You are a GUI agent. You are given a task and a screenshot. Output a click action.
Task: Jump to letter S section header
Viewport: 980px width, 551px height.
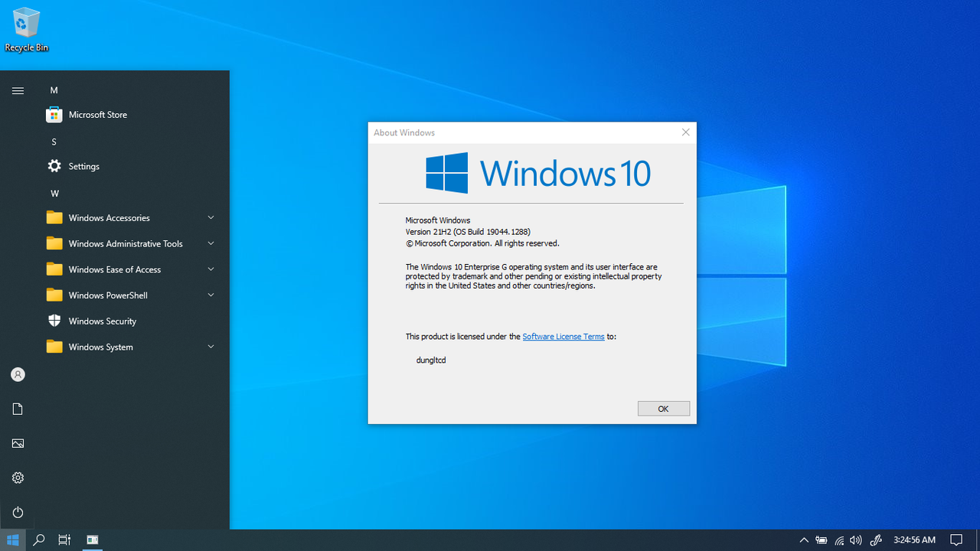pyautogui.click(x=54, y=142)
